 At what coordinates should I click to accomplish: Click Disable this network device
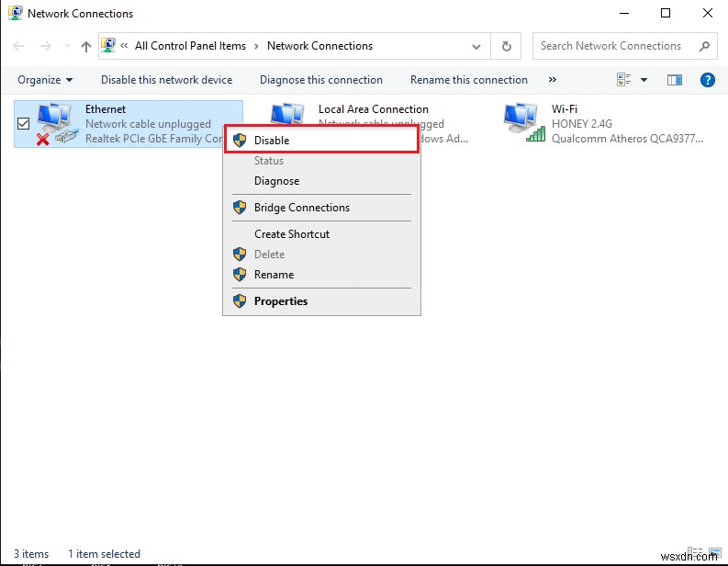point(167,80)
